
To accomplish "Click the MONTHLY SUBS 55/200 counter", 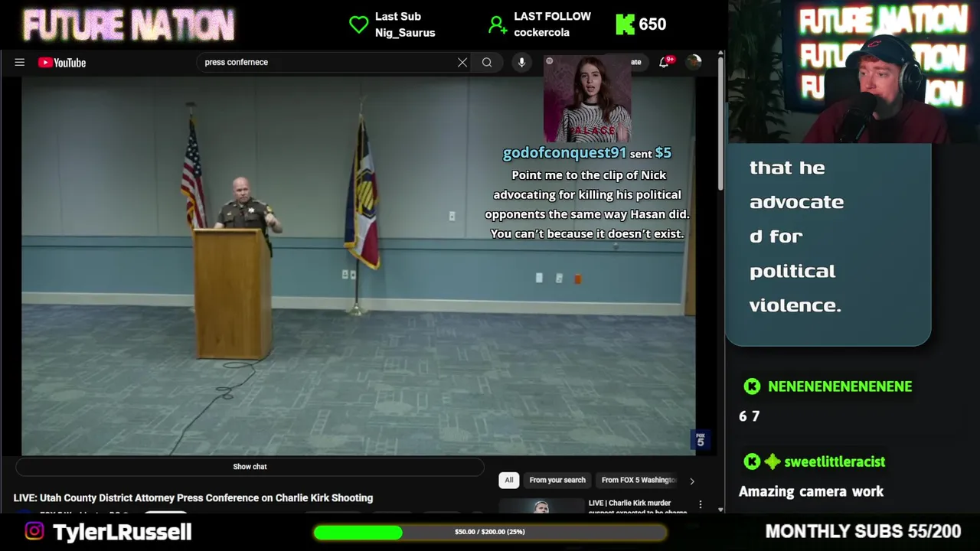I will click(863, 531).
